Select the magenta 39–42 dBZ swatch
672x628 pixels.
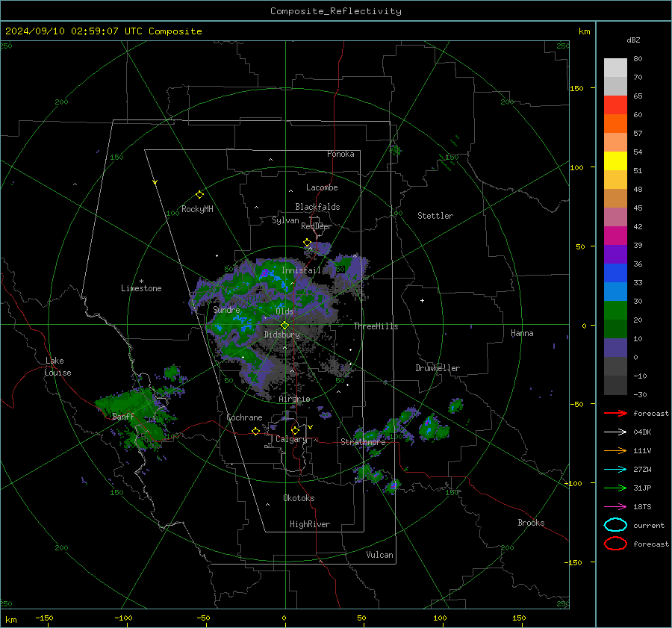point(615,236)
